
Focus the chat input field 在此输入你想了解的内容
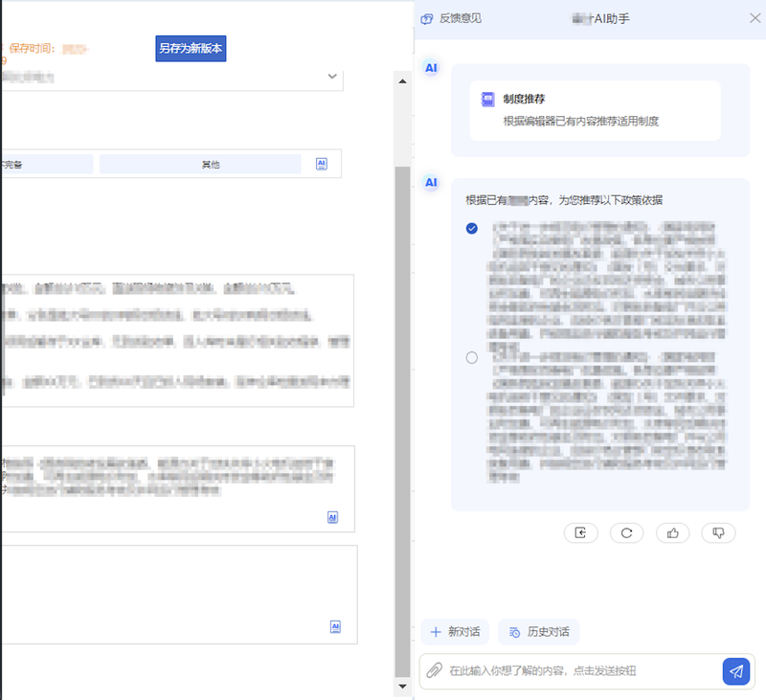click(581, 670)
